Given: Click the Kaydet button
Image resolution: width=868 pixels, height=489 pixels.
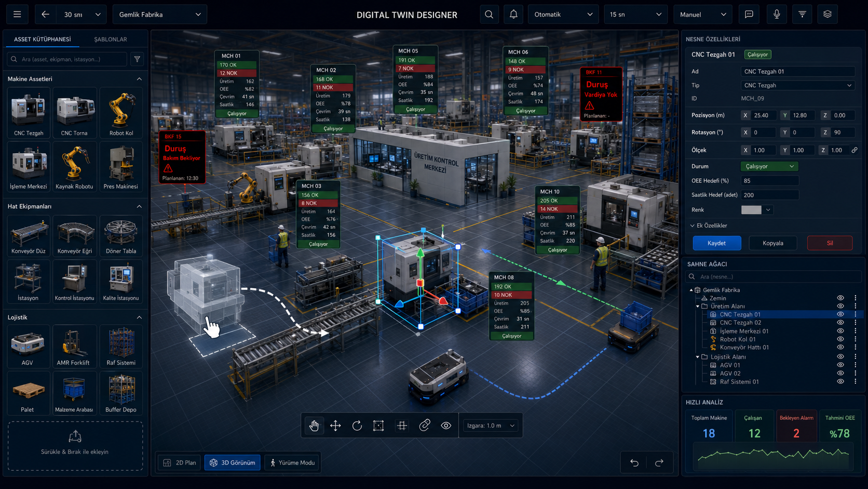Looking at the screenshot, I should click(717, 243).
